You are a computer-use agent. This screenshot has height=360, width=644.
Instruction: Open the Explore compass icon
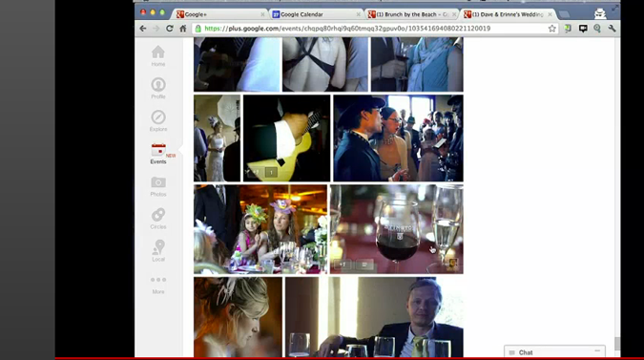pyautogui.click(x=158, y=120)
